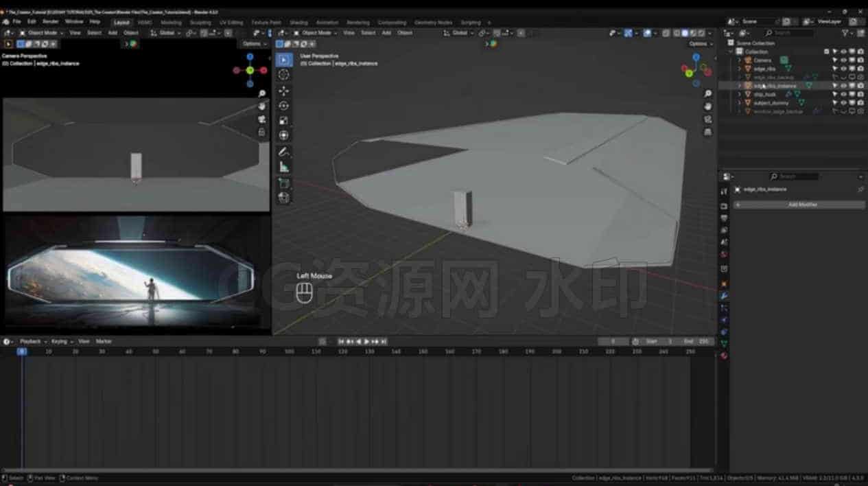Viewport: 868px width, 486px height.
Task: Select the Select Box tool in toolbar
Action: click(284, 60)
